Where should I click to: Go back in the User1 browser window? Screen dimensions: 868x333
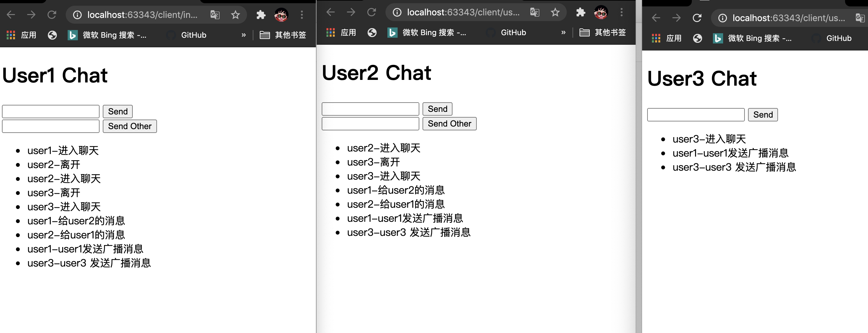coord(11,15)
